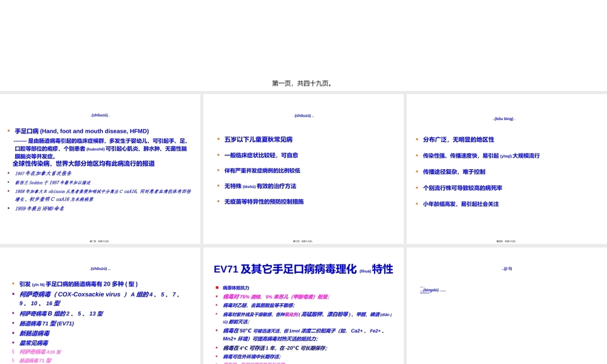Click the text 个别流行株可导致较高的病死率
Screen dimensions: 607x364
click(463, 187)
